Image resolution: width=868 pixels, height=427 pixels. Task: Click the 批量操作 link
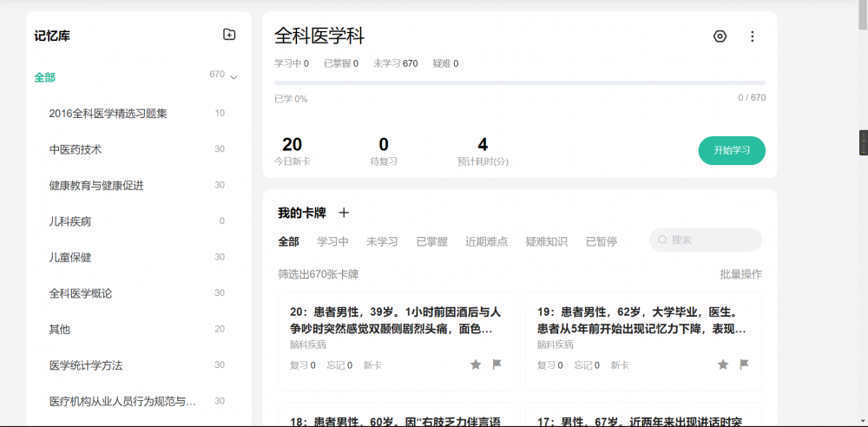(740, 274)
